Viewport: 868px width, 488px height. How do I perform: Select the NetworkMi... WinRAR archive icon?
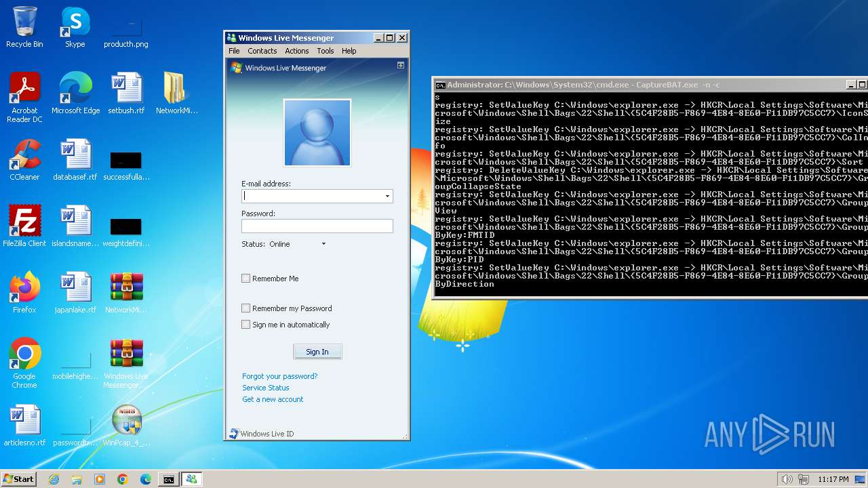(126, 293)
